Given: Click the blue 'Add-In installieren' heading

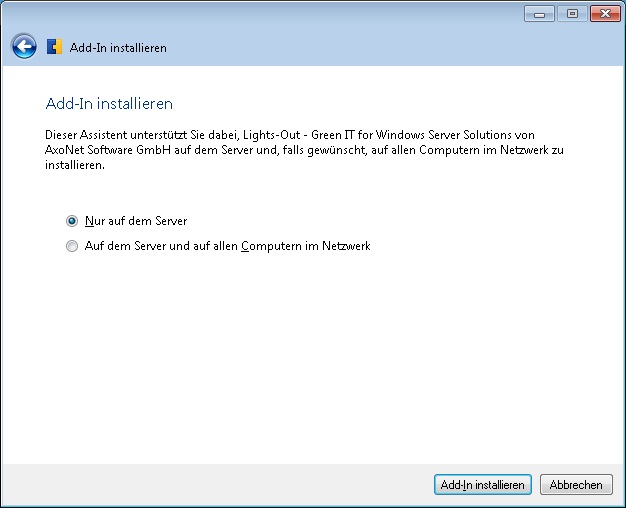Looking at the screenshot, I should tap(109, 103).
